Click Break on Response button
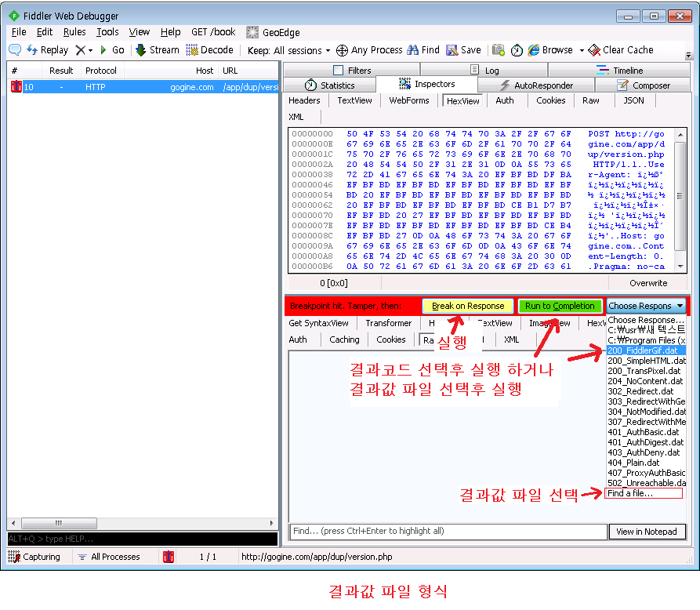Image resolution: width=700 pixels, height=610 pixels. pyautogui.click(x=468, y=306)
